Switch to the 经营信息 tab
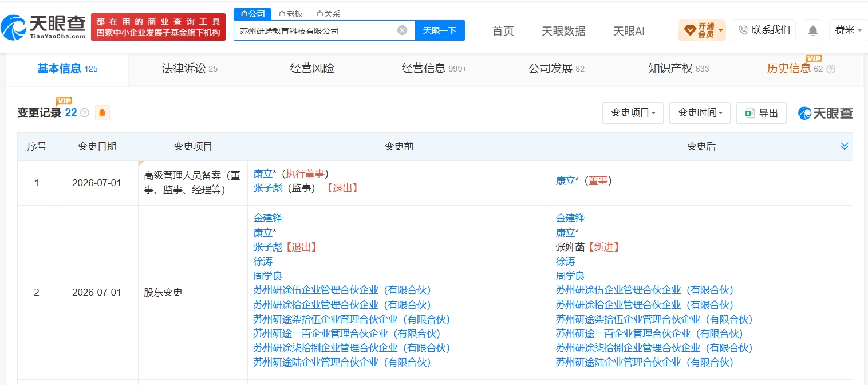Viewport: 868px width, 385px height. click(434, 69)
